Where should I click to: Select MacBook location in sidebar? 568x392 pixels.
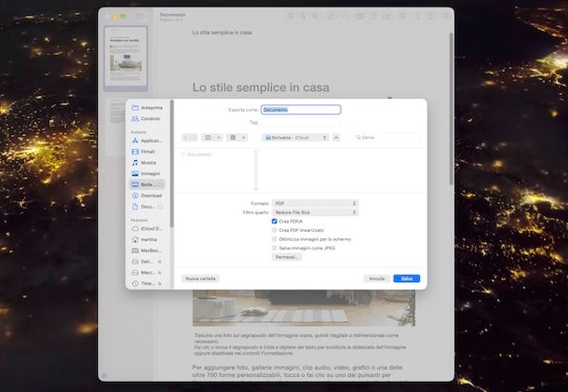pyautogui.click(x=147, y=250)
